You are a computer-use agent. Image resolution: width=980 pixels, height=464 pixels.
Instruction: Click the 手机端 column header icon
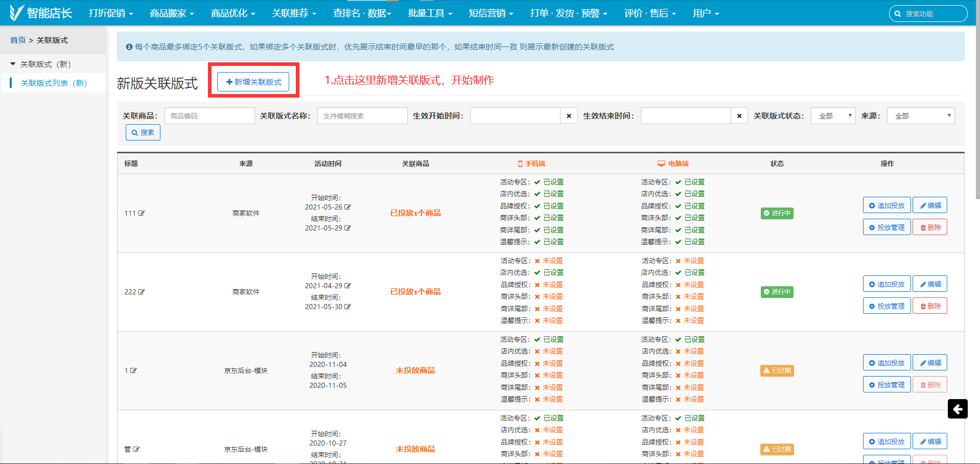coord(520,164)
